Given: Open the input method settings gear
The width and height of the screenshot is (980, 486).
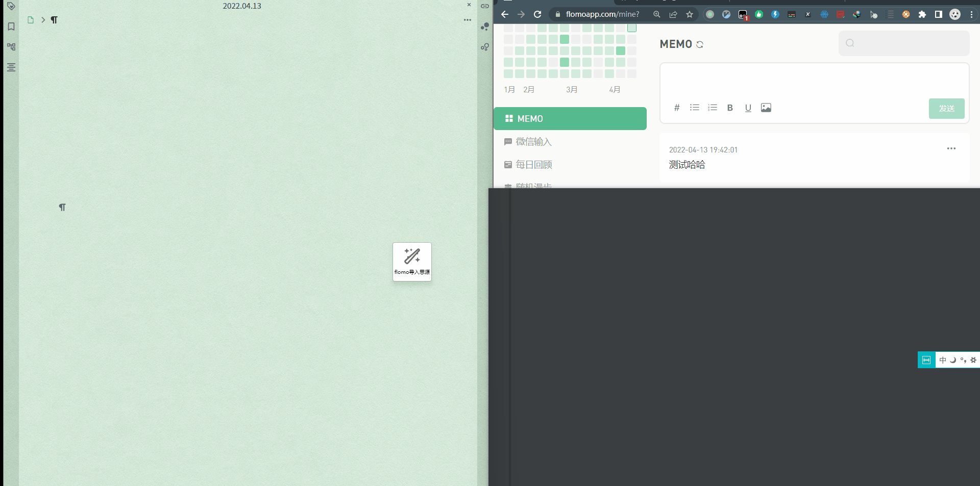Looking at the screenshot, I should click(x=973, y=360).
